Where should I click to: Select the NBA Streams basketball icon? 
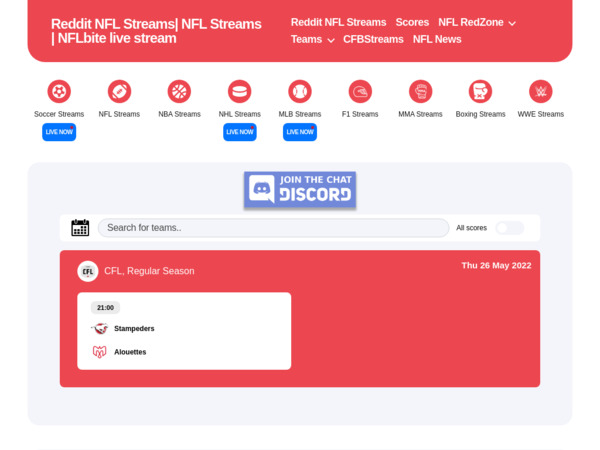(179, 91)
